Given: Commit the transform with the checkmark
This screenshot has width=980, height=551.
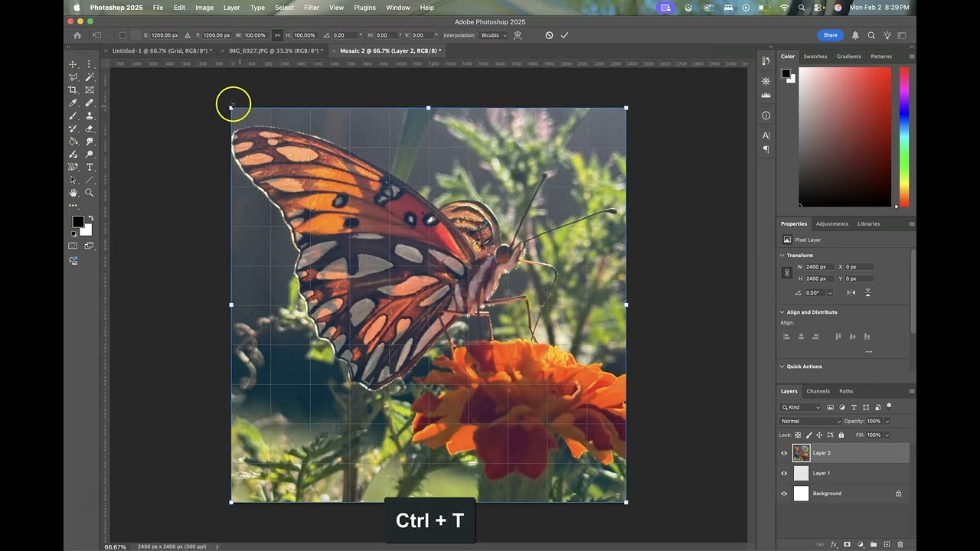Looking at the screenshot, I should pyautogui.click(x=564, y=35).
